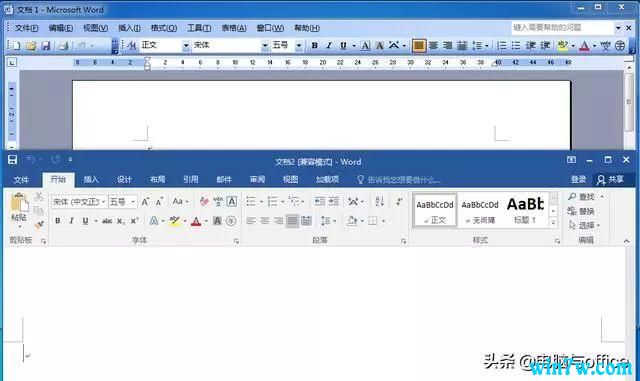Click the scissors Cut icon in clipboard group
640x381 pixels.
click(39, 197)
